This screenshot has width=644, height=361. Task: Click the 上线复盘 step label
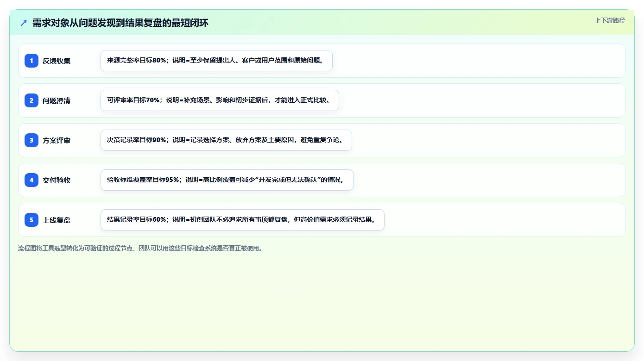click(x=57, y=220)
